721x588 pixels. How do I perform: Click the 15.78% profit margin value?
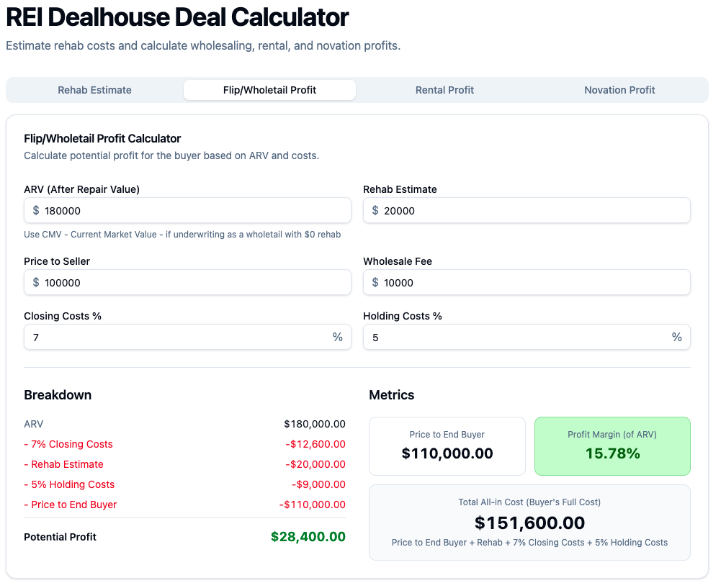[x=612, y=454]
